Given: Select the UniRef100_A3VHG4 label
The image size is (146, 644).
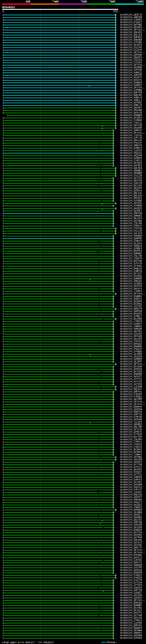Looking at the screenshot, I should pos(131,638).
